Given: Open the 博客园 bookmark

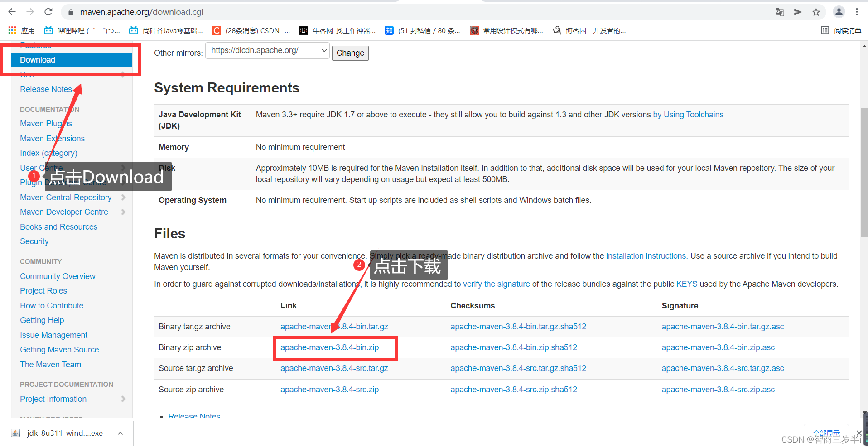Looking at the screenshot, I should [x=589, y=30].
